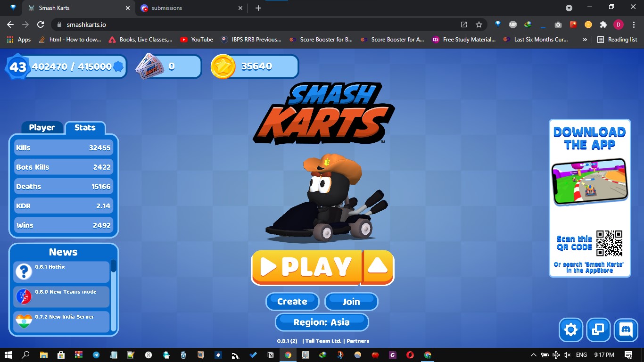
Task: Click the India heart flag news icon
Action: point(24,322)
